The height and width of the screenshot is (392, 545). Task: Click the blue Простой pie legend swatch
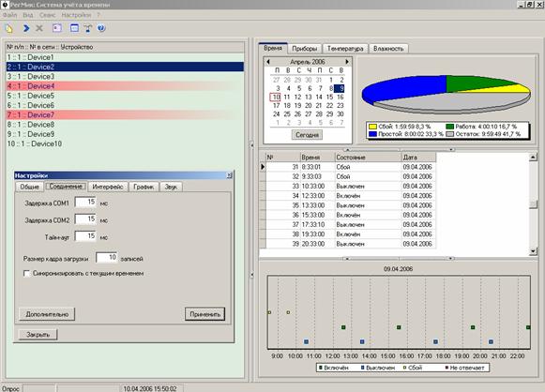[x=372, y=134]
